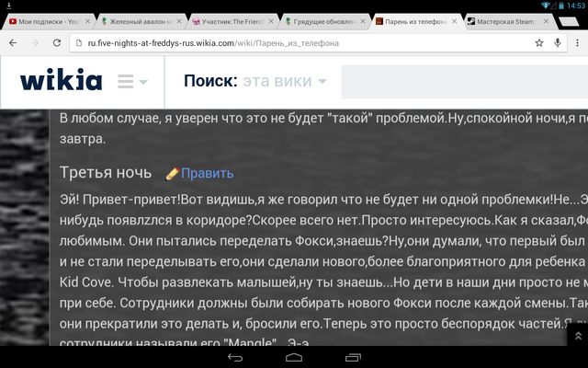The height and width of the screenshot is (368, 588).
Task: Open a new browser tab
Action: click(x=569, y=22)
